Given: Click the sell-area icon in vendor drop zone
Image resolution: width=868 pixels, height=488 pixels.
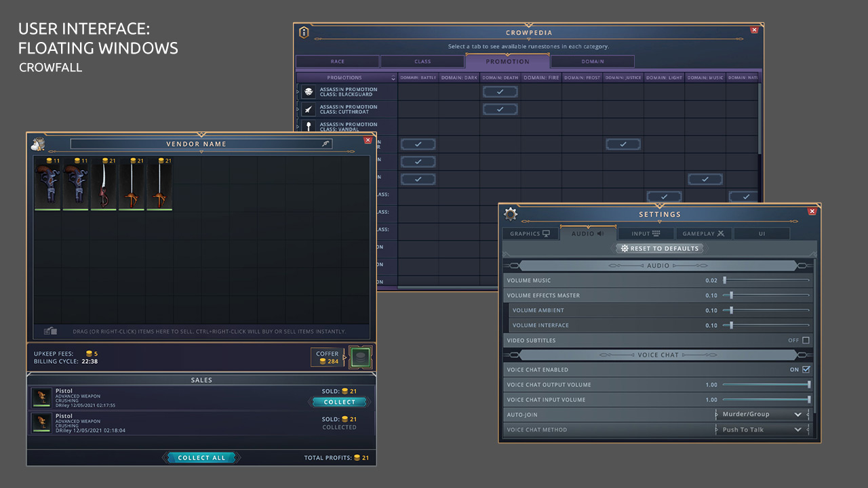Looking at the screenshot, I should coord(50,331).
